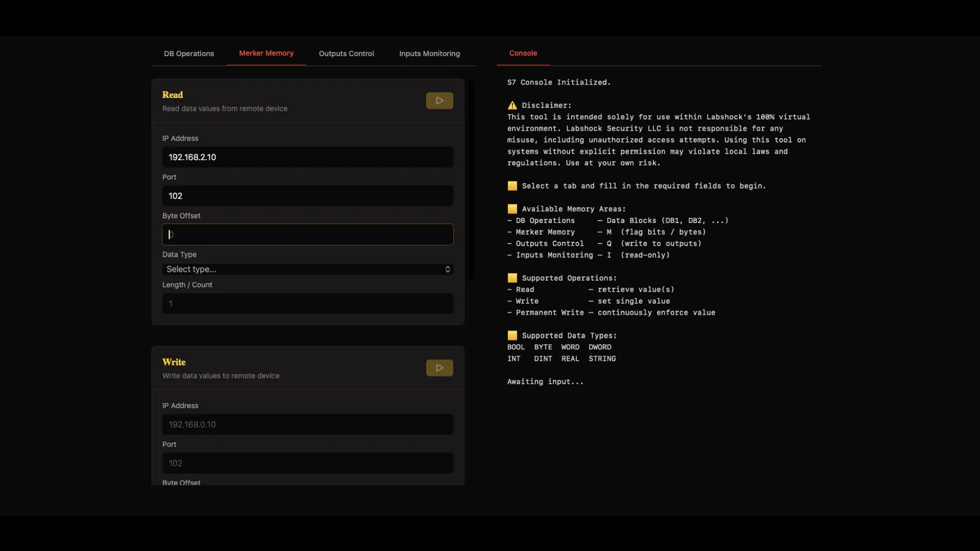Click the Read section heading
Screen dimensions: 980x551
click(x=173, y=95)
